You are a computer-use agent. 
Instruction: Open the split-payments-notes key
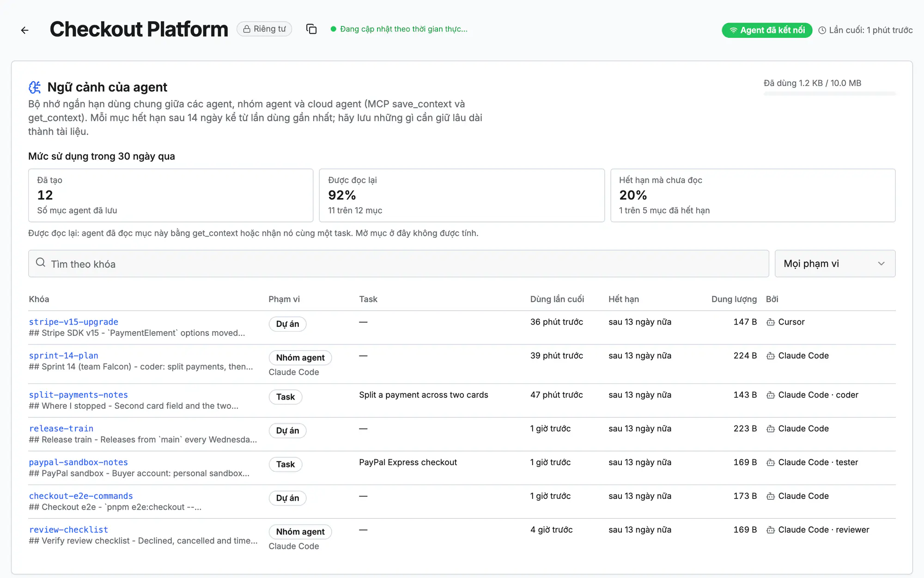click(78, 395)
